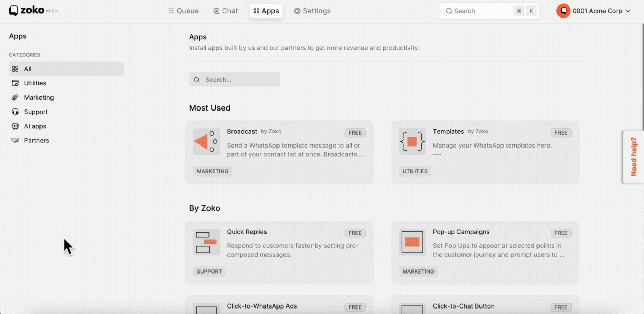Open the Click-to-Chat Button app title
Image resolution: width=644 pixels, height=314 pixels.
464,306
